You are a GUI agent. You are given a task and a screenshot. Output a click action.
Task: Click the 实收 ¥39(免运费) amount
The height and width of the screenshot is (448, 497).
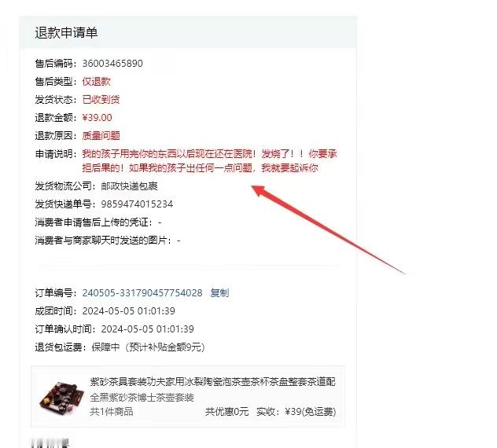click(x=296, y=412)
